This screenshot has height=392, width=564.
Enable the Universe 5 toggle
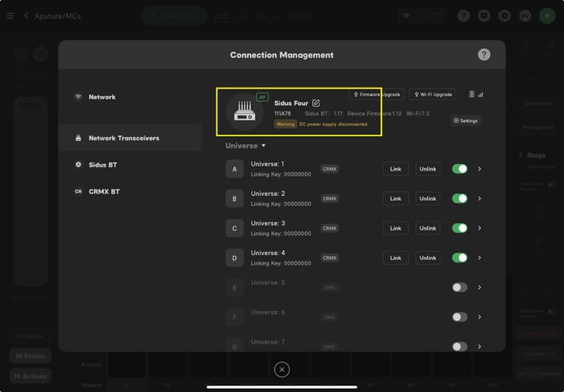tap(460, 287)
